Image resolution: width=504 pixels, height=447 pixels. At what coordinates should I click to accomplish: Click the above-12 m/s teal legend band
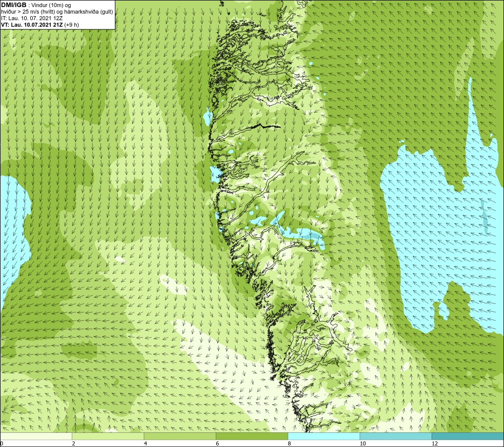point(468,436)
